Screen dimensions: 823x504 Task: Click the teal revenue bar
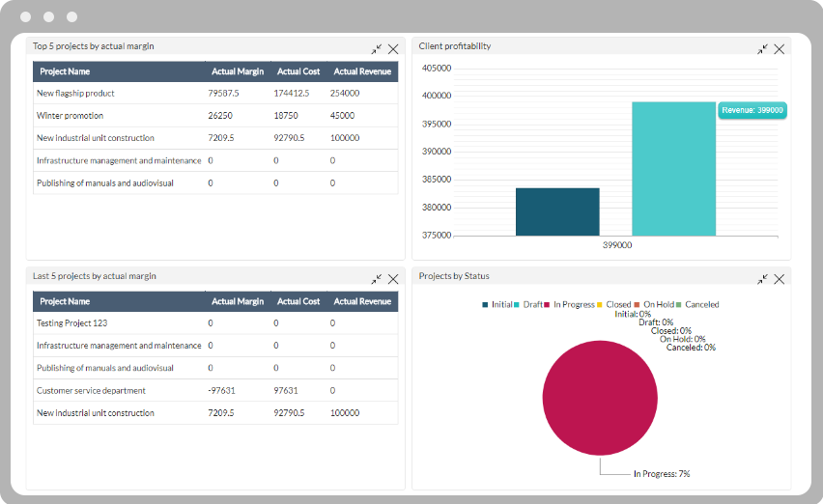673,169
